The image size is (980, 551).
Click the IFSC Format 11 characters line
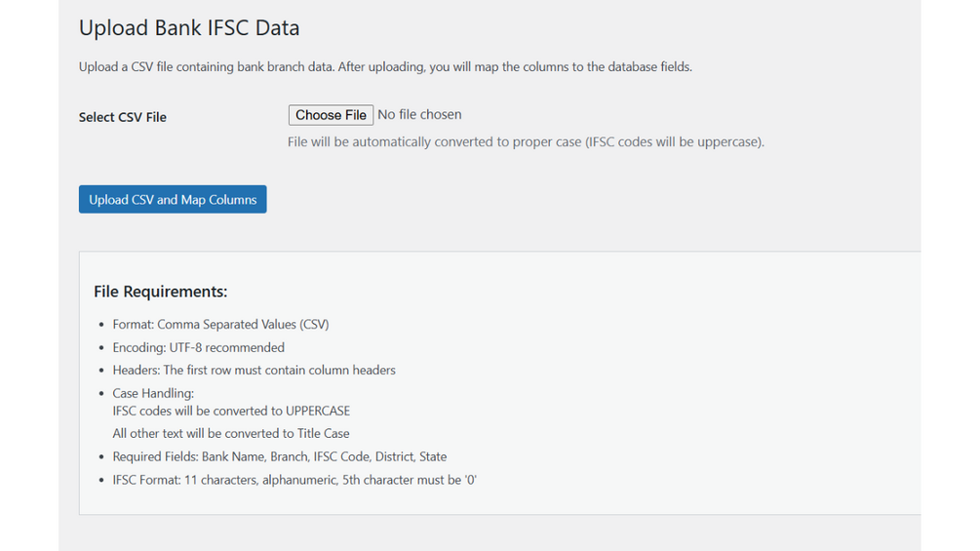click(294, 480)
